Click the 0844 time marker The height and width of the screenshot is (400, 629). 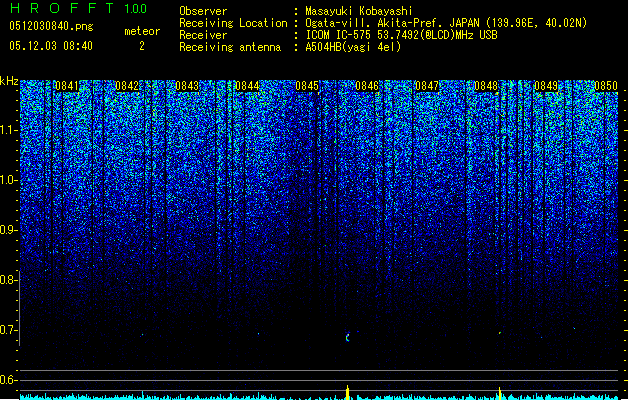[247, 86]
